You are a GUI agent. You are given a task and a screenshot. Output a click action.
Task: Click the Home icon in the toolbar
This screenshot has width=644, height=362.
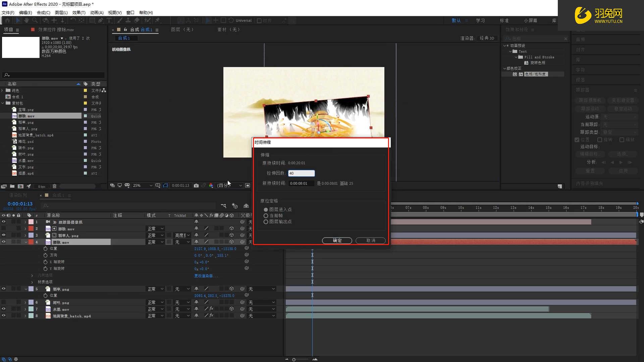[7, 20]
